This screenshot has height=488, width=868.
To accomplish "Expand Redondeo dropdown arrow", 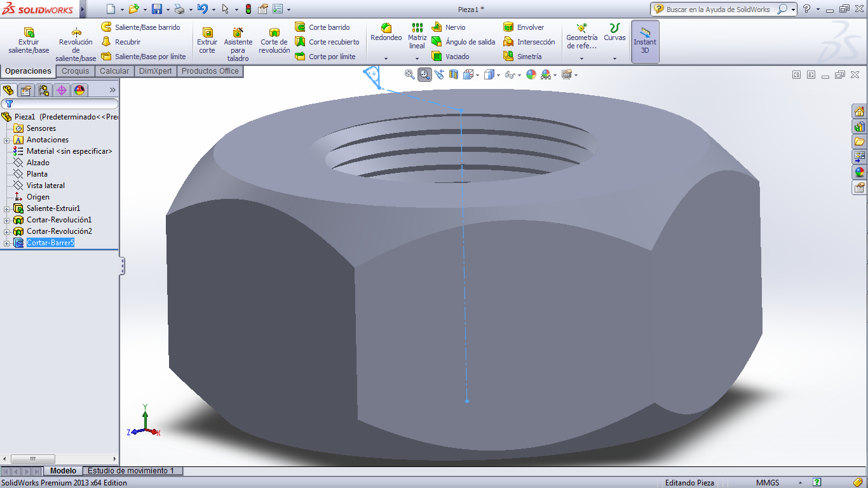I will pos(386,58).
